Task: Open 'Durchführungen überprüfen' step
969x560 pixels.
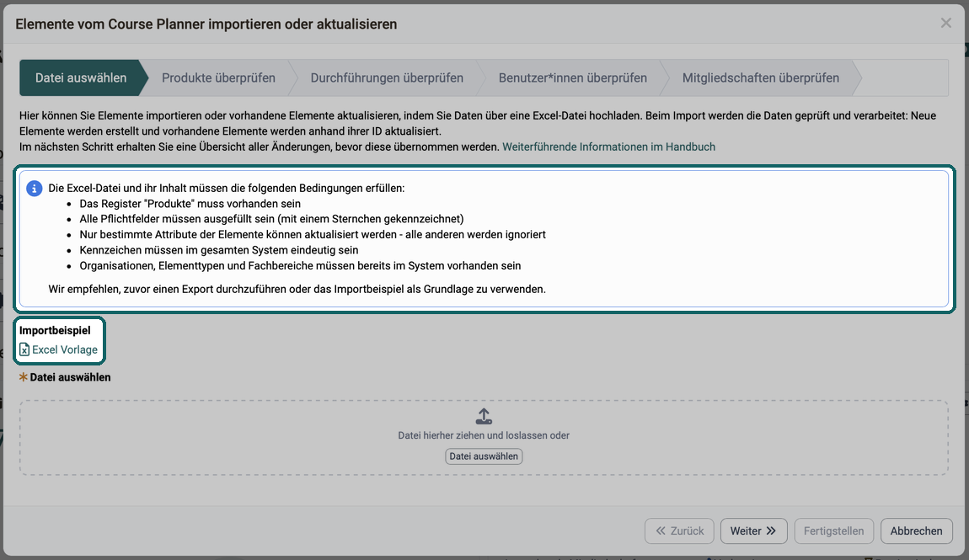Action: click(x=386, y=77)
